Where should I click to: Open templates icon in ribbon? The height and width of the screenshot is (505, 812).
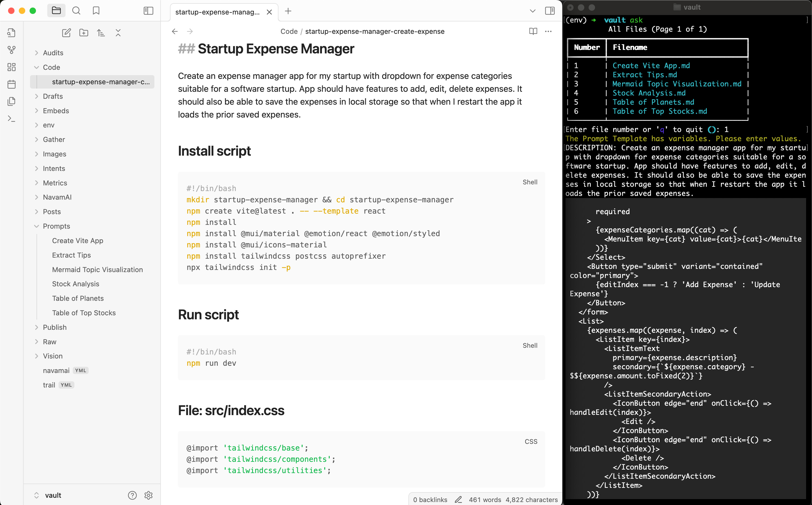click(11, 101)
